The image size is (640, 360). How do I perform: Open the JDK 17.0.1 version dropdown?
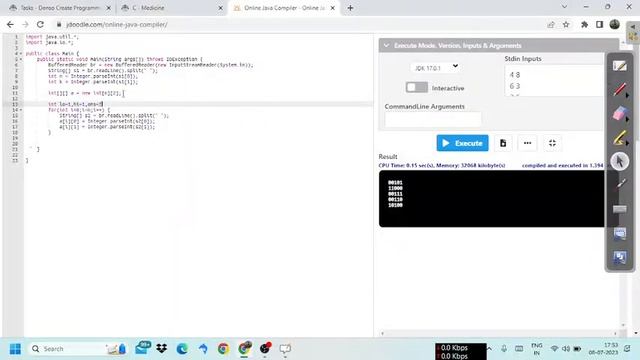click(x=436, y=68)
